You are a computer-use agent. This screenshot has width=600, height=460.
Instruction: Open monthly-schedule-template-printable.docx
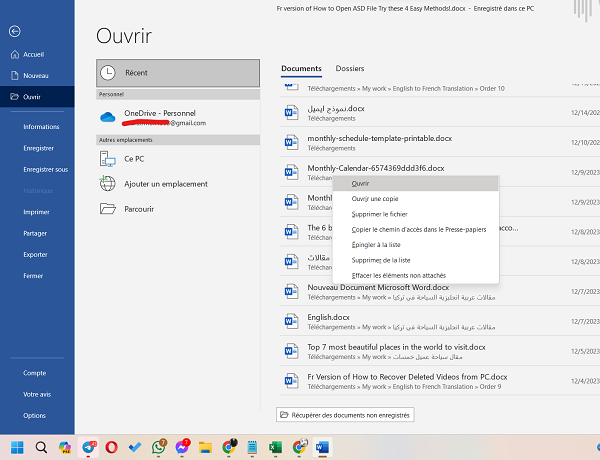380,138
